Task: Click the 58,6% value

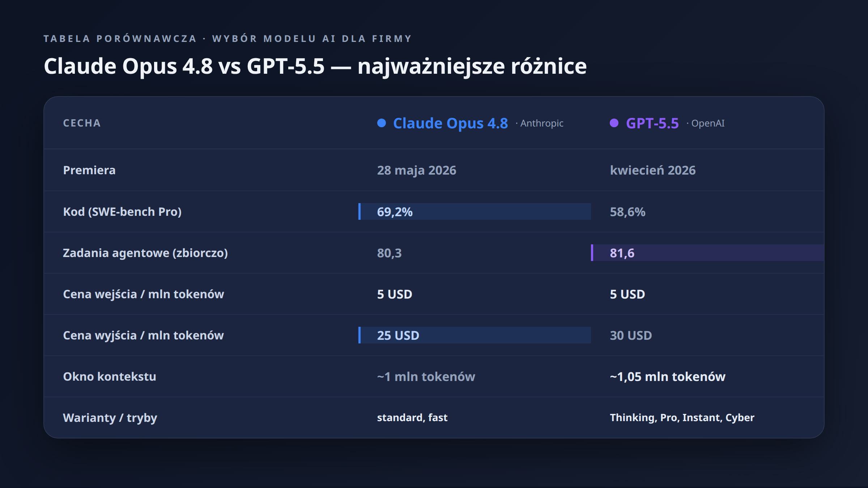Action: [x=627, y=211]
